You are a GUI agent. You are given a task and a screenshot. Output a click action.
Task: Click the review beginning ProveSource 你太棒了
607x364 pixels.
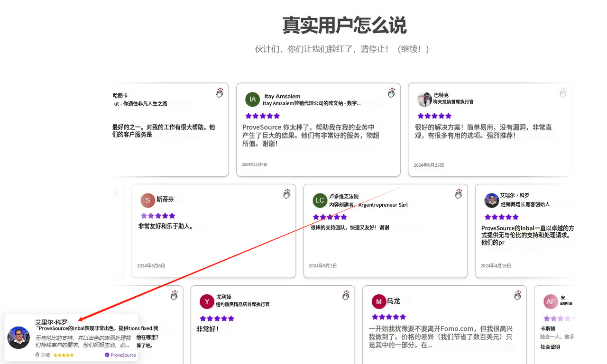(x=311, y=135)
